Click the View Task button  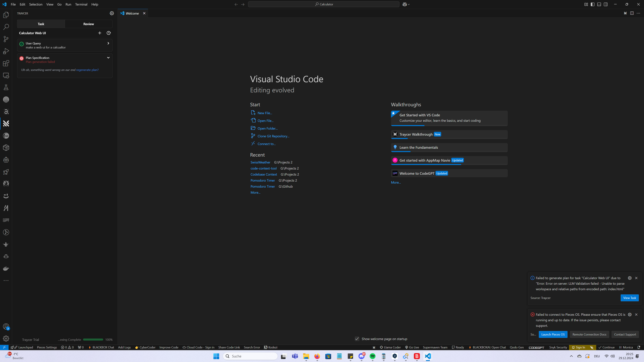[x=630, y=298]
